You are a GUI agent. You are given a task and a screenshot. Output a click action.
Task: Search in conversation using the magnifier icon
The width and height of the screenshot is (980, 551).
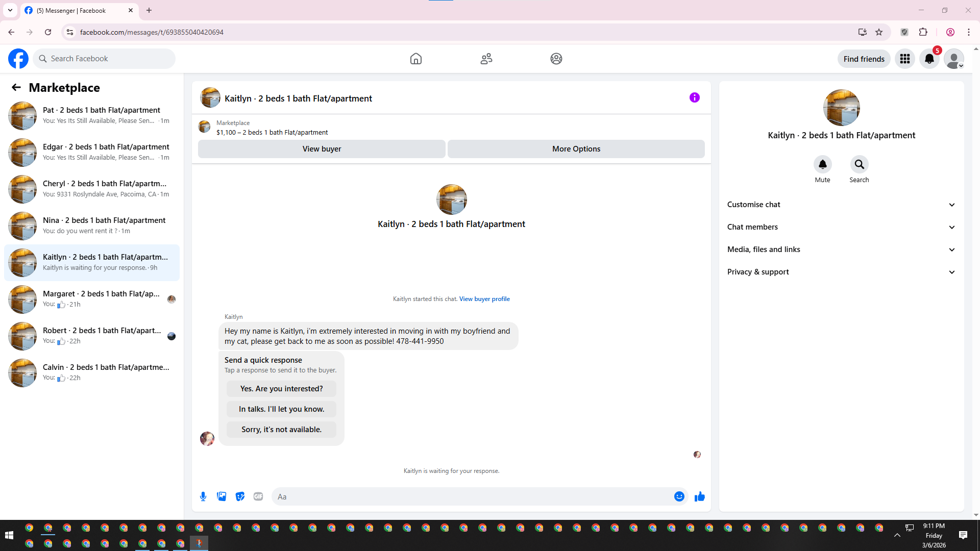(x=859, y=164)
